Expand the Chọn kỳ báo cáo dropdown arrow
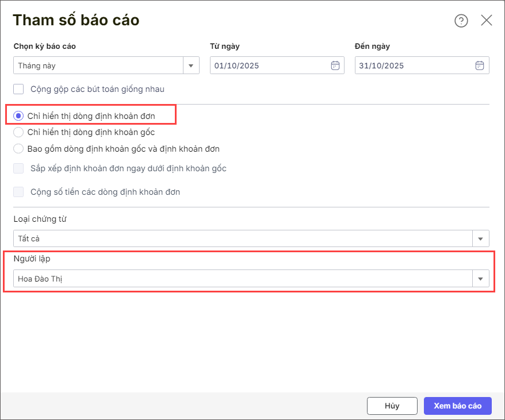This screenshot has width=505, height=420. (191, 65)
